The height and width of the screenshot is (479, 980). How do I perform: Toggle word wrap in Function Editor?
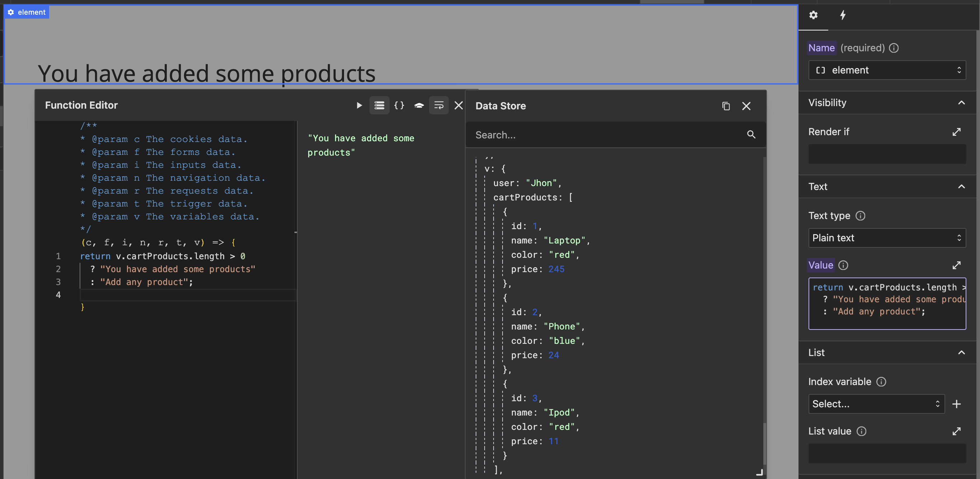click(x=439, y=105)
